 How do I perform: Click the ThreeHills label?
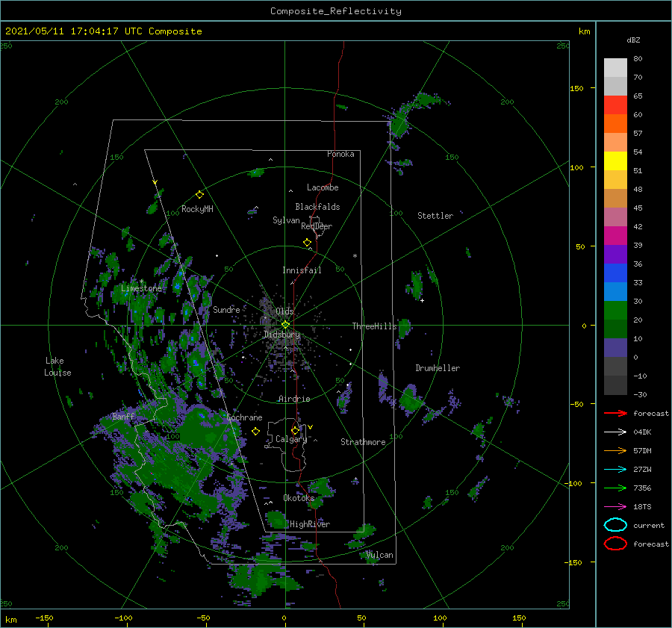tap(375, 326)
